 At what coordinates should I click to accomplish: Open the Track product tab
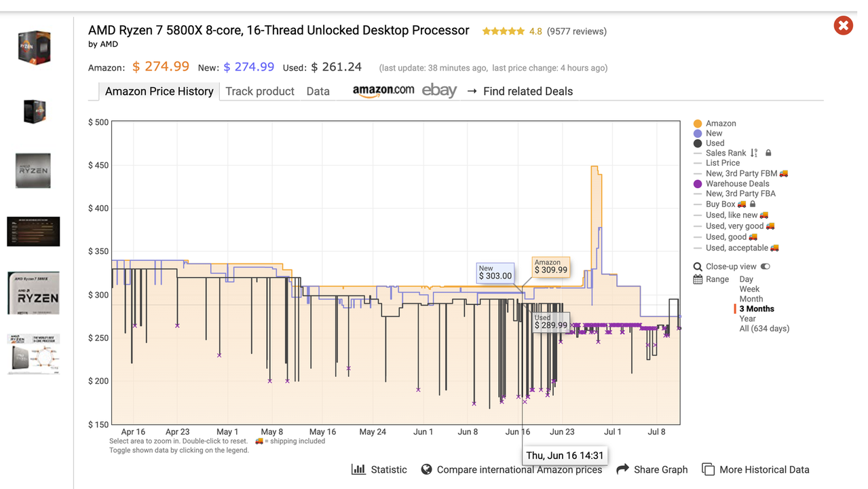coord(260,91)
